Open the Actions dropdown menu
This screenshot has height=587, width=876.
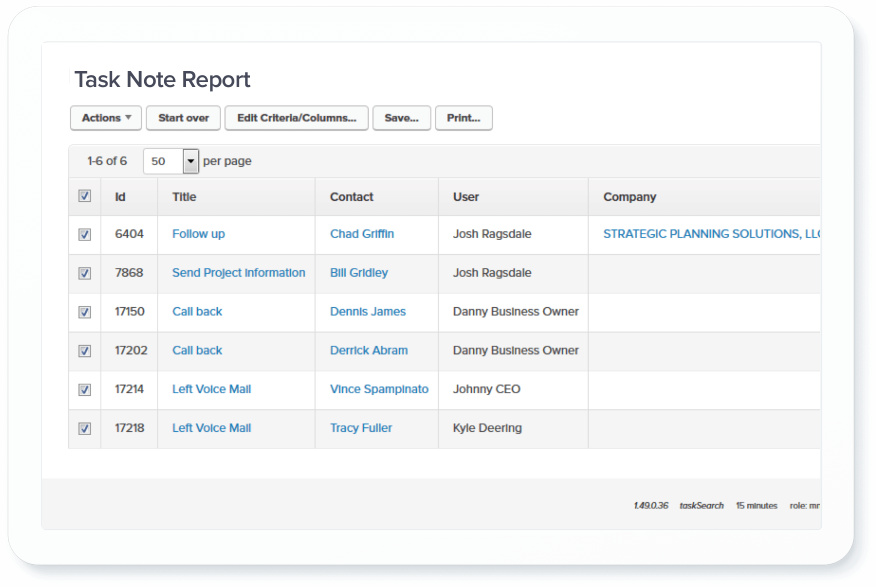pos(106,118)
